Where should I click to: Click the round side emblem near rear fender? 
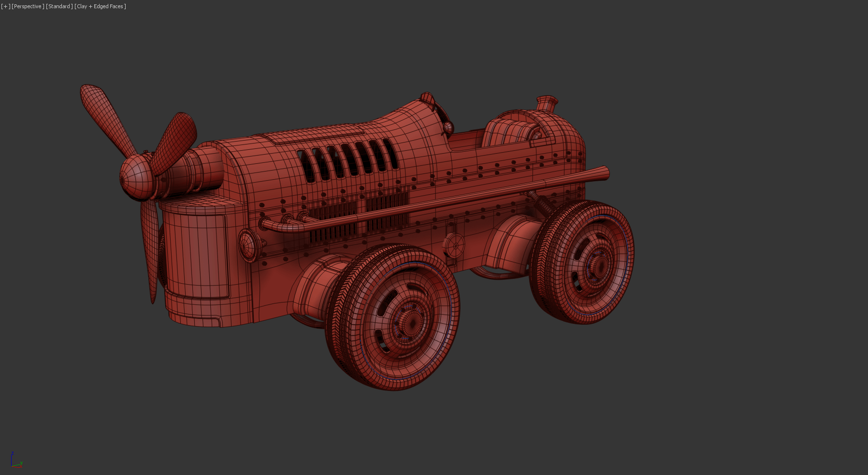pyautogui.click(x=454, y=245)
